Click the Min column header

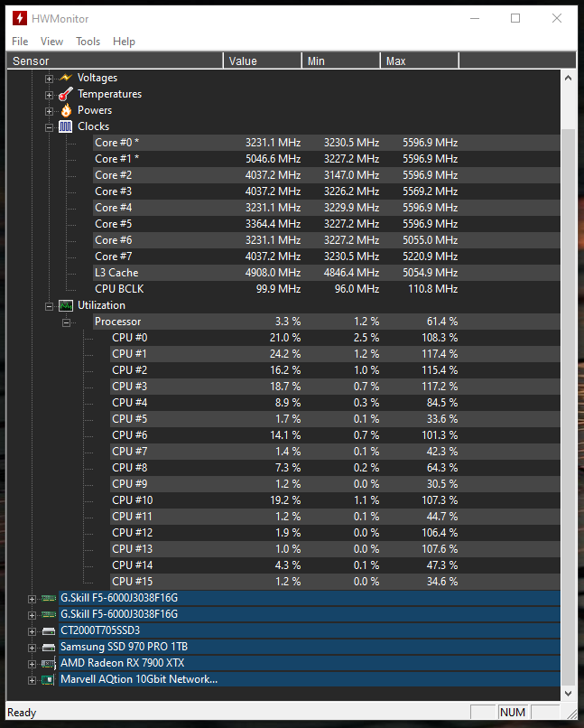341,61
